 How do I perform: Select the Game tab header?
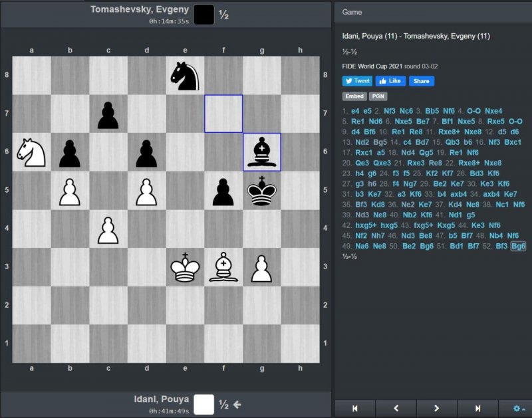pyautogui.click(x=353, y=11)
